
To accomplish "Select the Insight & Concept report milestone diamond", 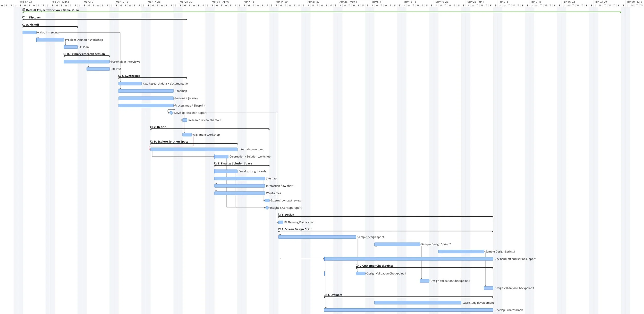I will (x=267, y=208).
